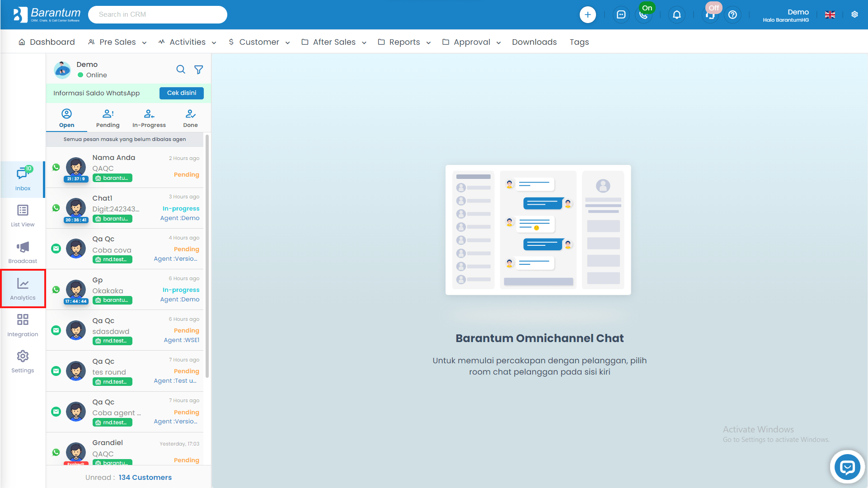This screenshot has height=488, width=868.
Task: Open the Inbox sidebar icon
Action: pos(23,179)
